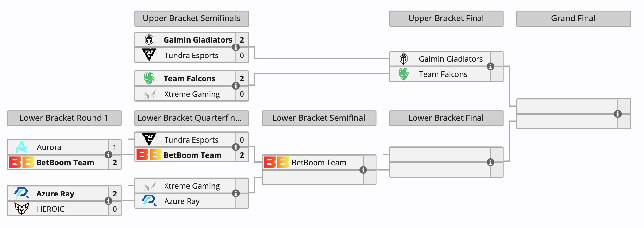This screenshot has height=228, width=644.
Task: Open info icon for Tundra vs BetBoom quarterfinal
Action: pyautogui.click(x=236, y=147)
